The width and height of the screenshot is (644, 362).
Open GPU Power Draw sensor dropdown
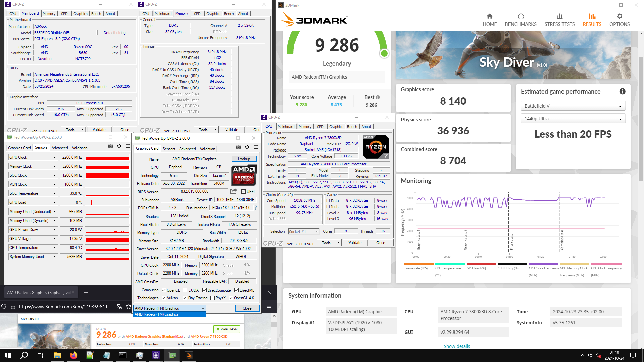pos(54,230)
